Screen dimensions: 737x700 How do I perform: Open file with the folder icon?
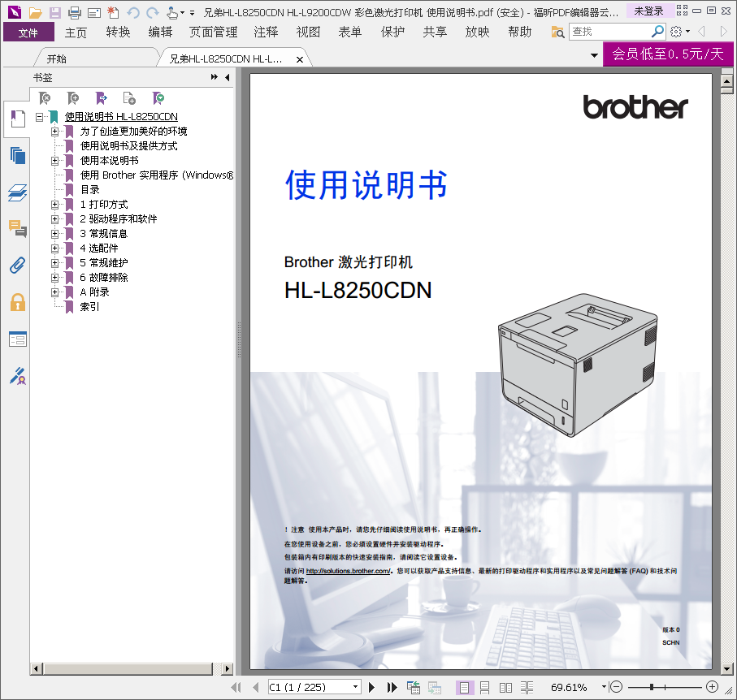click(x=35, y=13)
